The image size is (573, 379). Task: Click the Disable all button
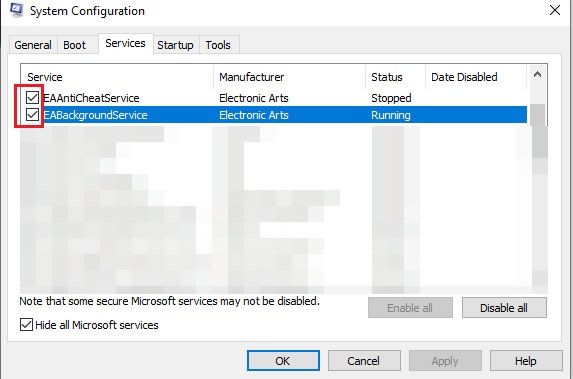click(x=504, y=308)
